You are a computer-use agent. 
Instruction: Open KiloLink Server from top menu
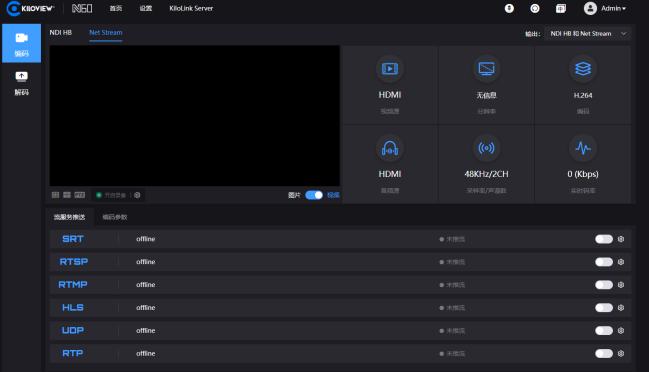tap(191, 8)
